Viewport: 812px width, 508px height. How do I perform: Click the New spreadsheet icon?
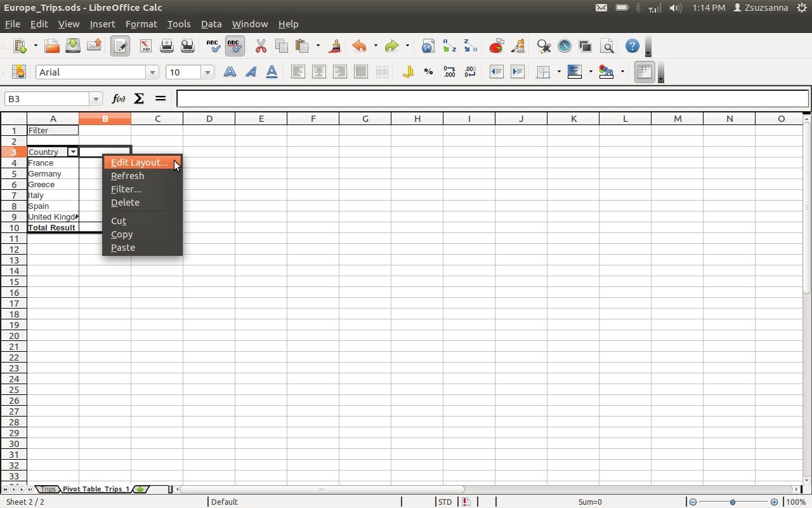20,46
